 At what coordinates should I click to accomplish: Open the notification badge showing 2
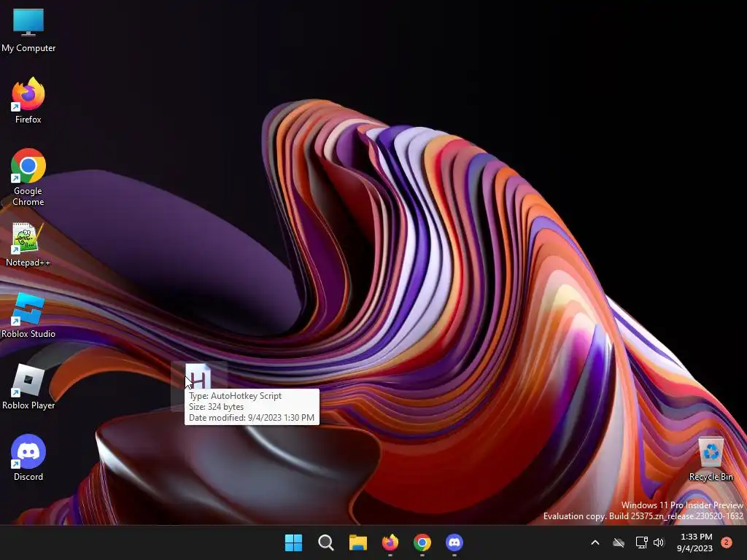(727, 542)
